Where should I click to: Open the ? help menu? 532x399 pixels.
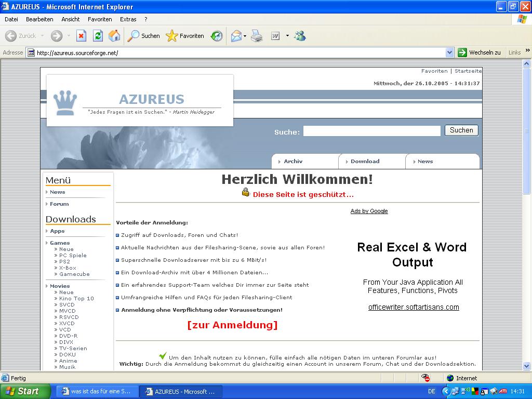(x=146, y=19)
